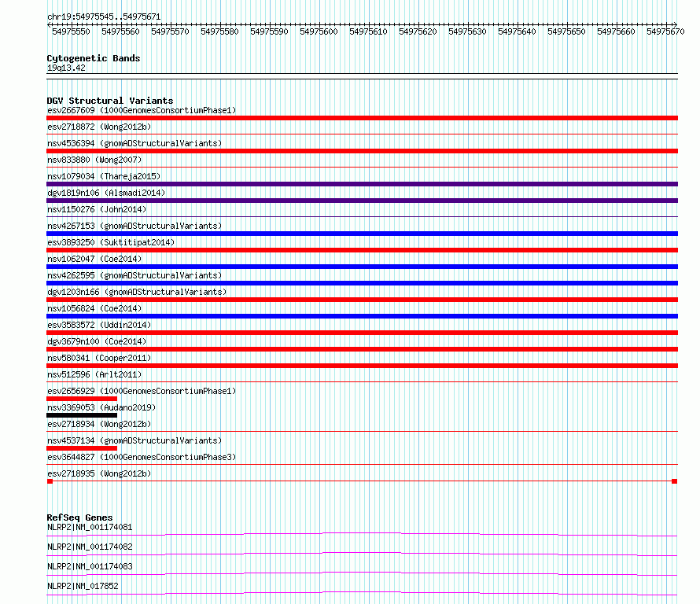The image size is (700, 604).
Task: Click ruler position label 54975580
Action: point(219,31)
